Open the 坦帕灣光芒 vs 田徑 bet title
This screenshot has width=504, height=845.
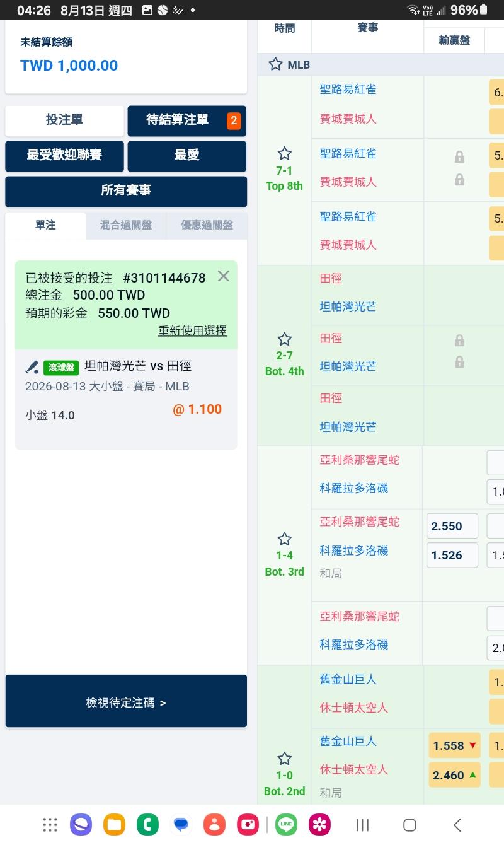point(138,366)
